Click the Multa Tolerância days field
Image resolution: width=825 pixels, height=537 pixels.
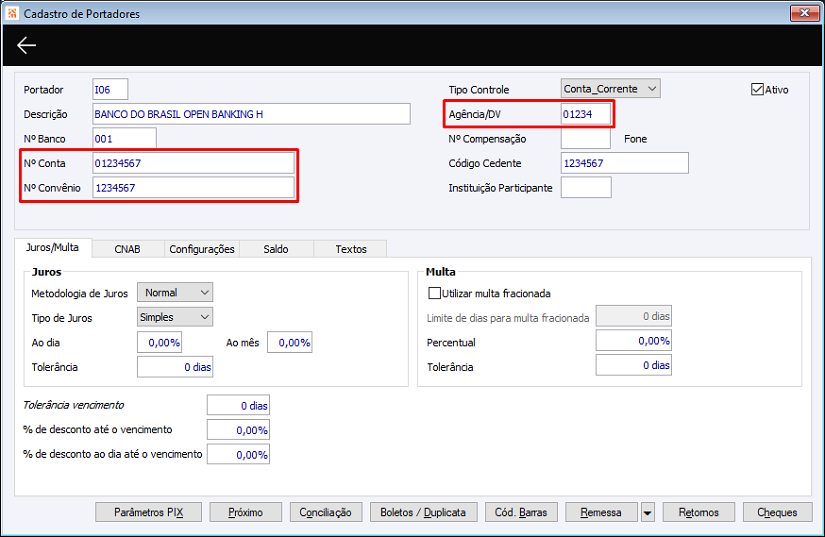pos(633,365)
